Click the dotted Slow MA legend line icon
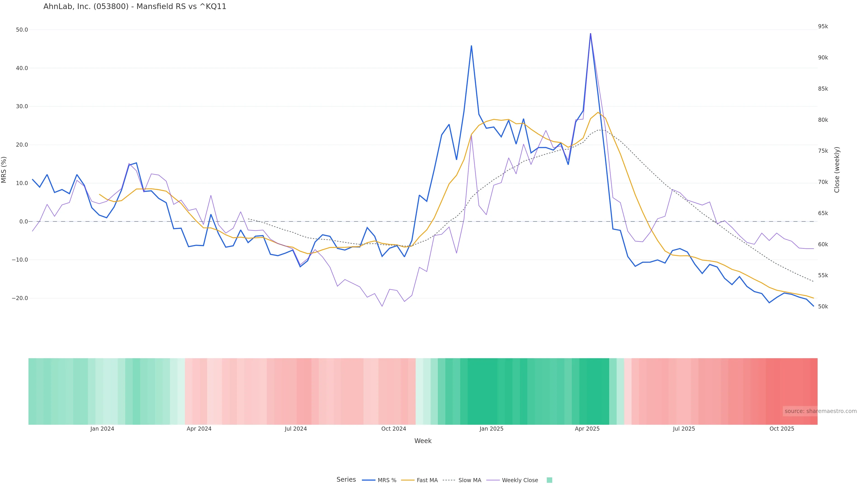The width and height of the screenshot is (868, 488). coord(449,480)
